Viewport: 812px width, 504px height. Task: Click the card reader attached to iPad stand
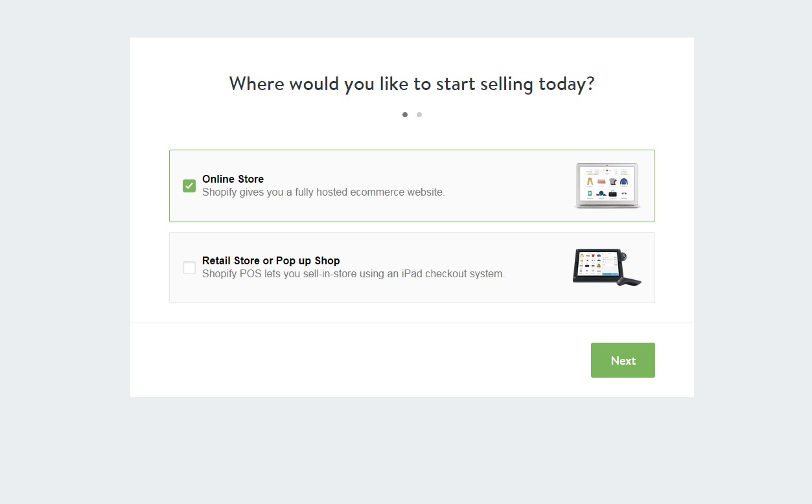click(623, 257)
